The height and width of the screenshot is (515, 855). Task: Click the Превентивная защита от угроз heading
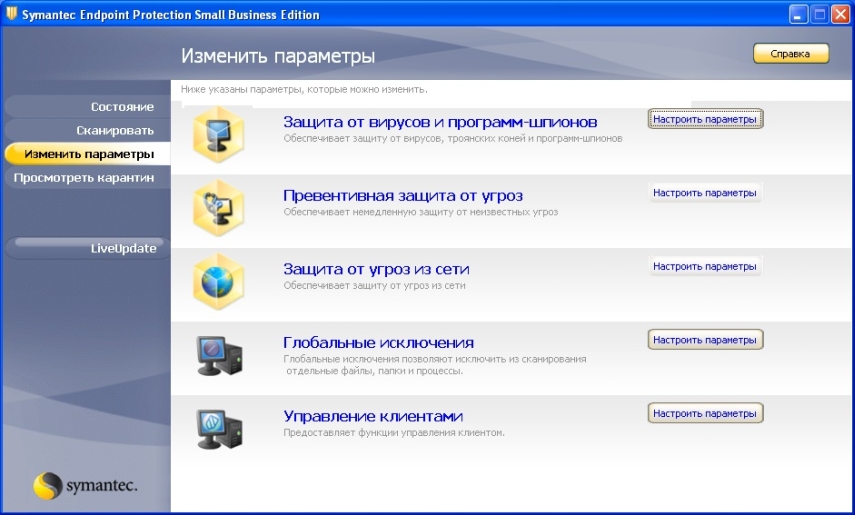click(403, 195)
